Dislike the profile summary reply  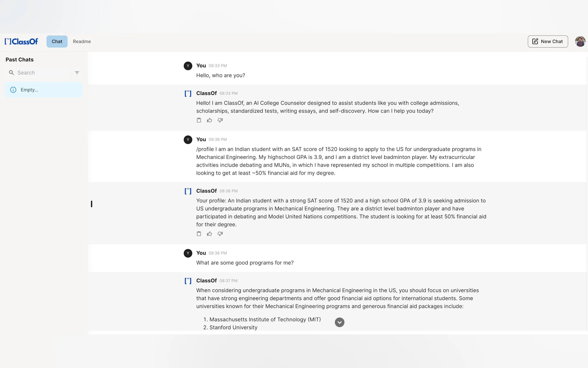point(220,234)
